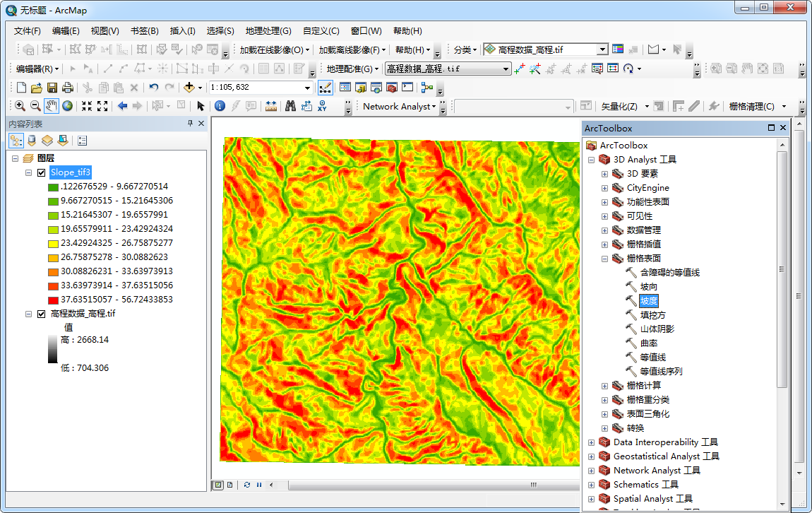Viewport: 812px width, 513px height.
Task: Select the 填挖方 tool
Action: point(652,315)
